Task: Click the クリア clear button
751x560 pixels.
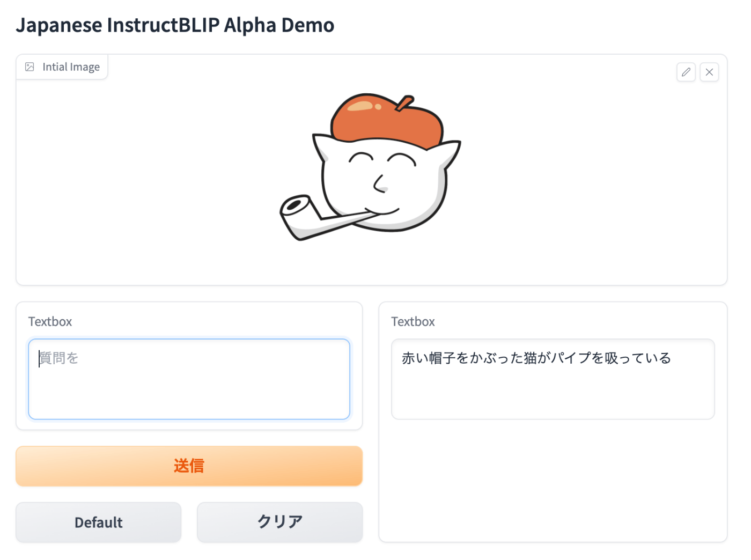Action: (x=280, y=522)
